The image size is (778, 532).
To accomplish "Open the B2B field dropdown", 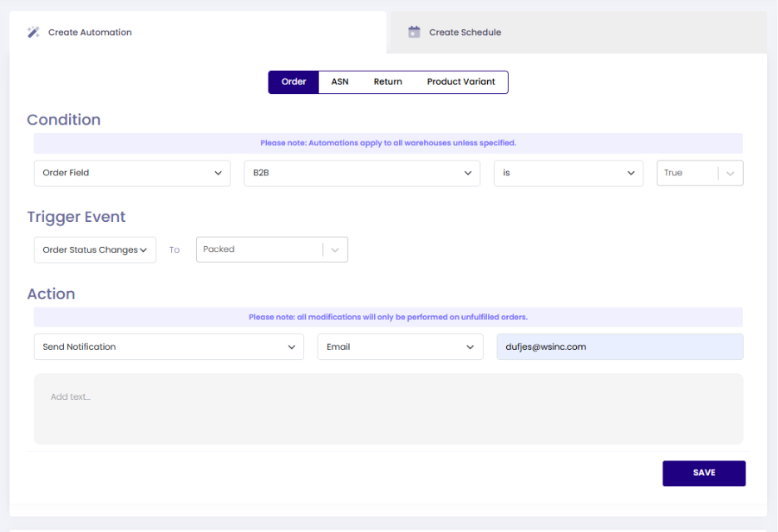I will coord(362,173).
